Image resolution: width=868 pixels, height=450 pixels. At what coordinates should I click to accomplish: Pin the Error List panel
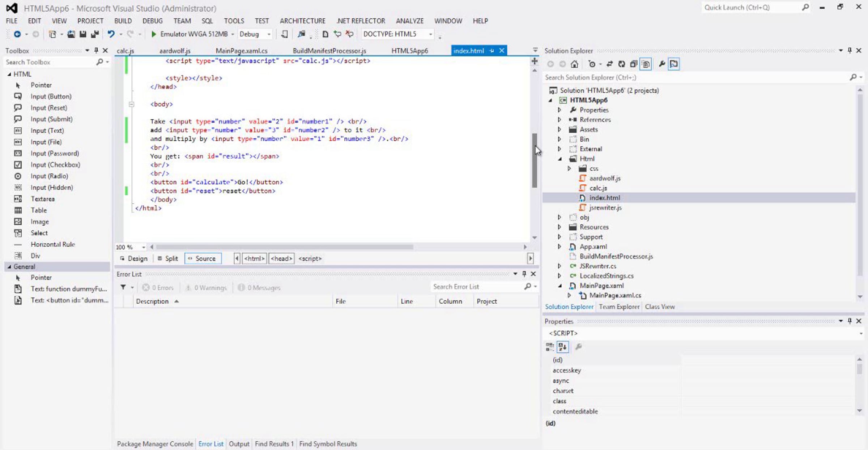pyautogui.click(x=524, y=274)
